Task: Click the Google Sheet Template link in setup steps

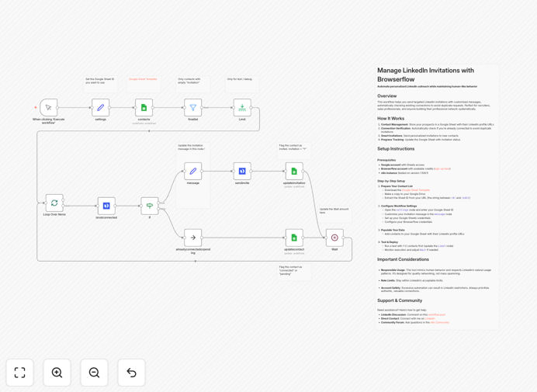Action: 416,190
